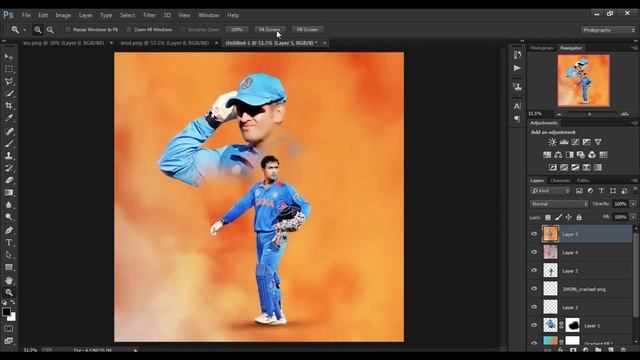640x360 pixels.
Task: Click Zoom Out magnifier in options bar
Action: (x=50, y=30)
